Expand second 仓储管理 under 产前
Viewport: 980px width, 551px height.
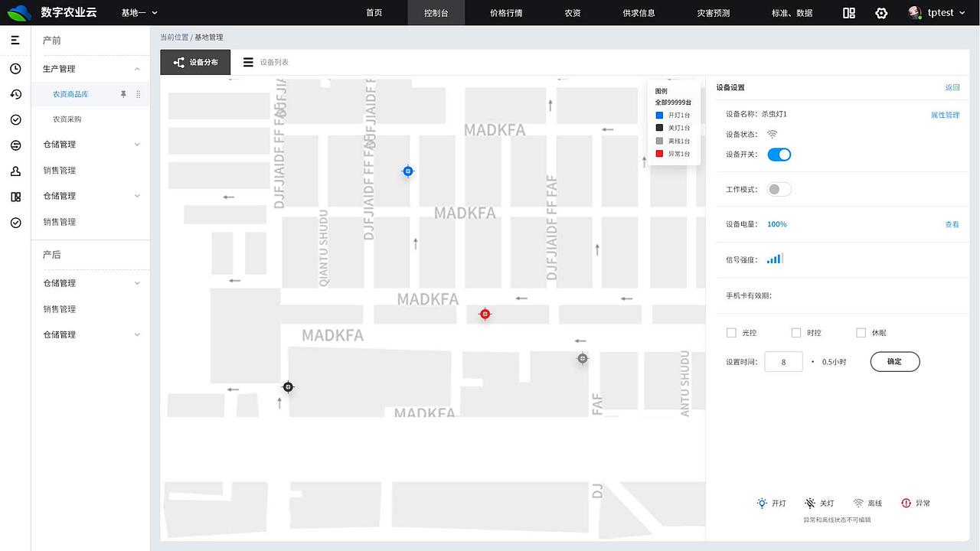137,196
